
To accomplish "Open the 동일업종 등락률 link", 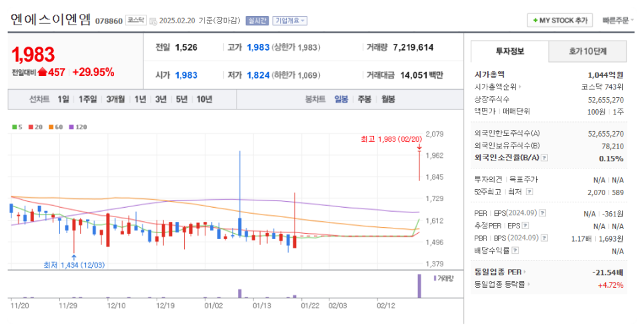I will [x=502, y=284].
